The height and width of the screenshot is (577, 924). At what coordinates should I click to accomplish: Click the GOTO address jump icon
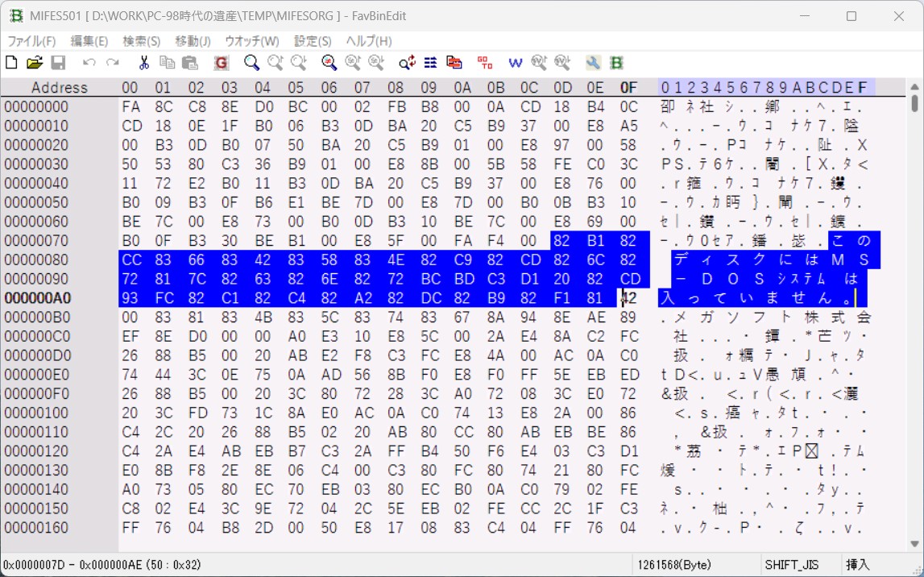coord(484,63)
